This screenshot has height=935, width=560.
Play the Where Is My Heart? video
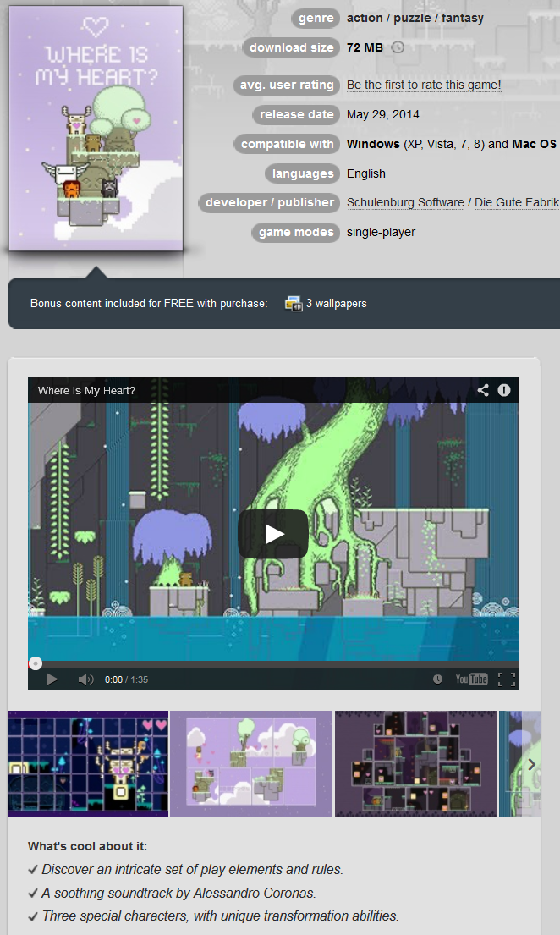273,534
